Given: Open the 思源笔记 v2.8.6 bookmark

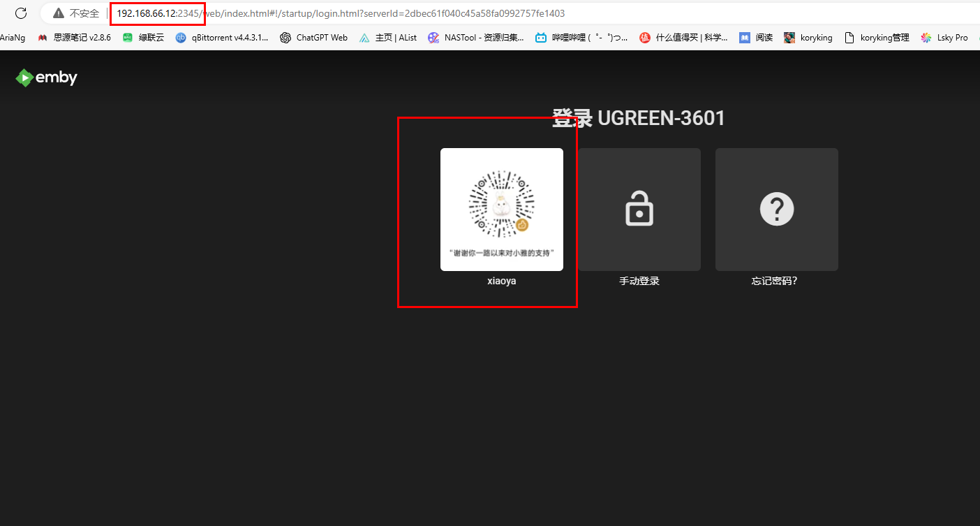Looking at the screenshot, I should 75,38.
